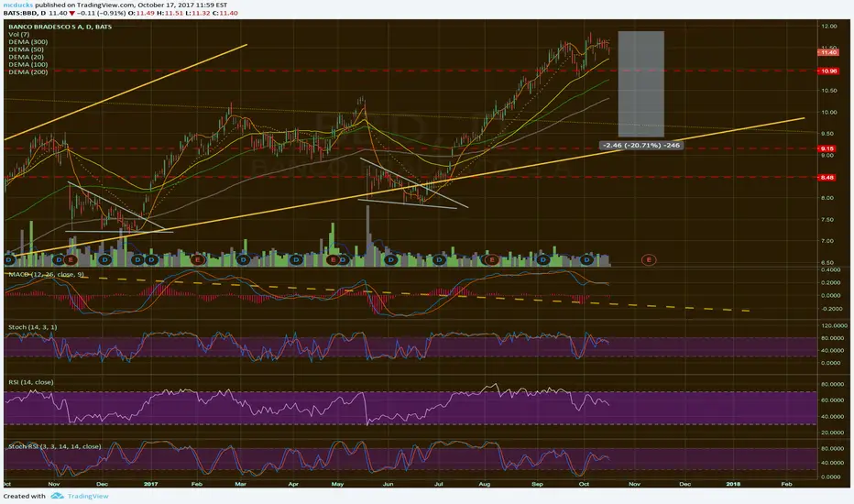854x504 pixels.
Task: Click the dividend D marker in April 2017
Action: click(x=296, y=260)
